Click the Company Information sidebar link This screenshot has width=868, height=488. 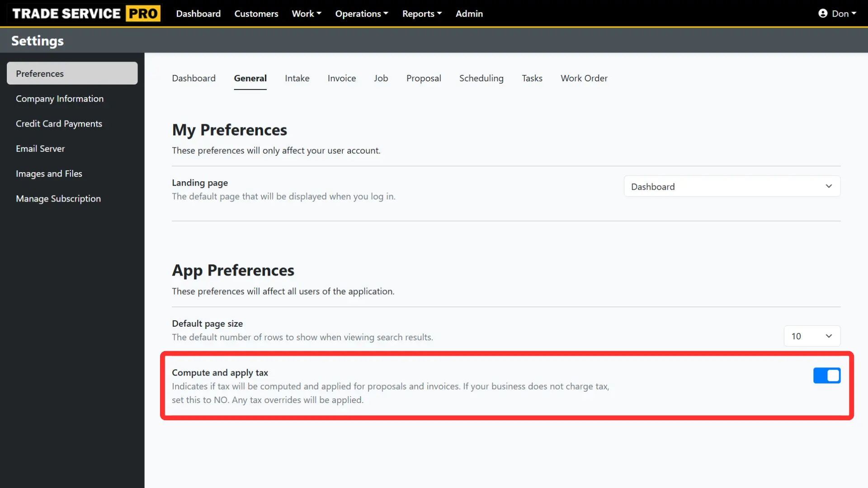pos(60,99)
